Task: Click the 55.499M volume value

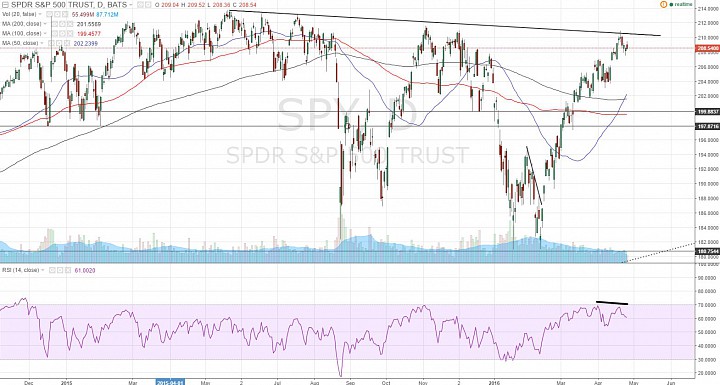Action: point(83,14)
